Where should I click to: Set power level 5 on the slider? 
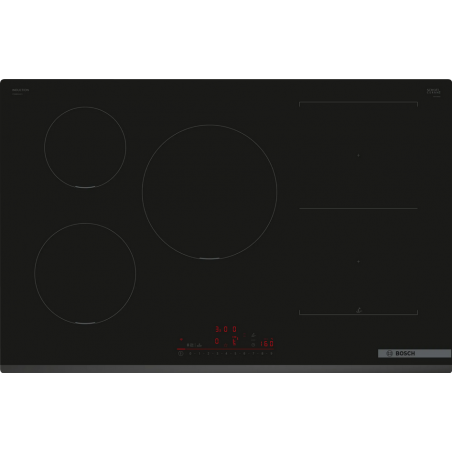[235, 353]
